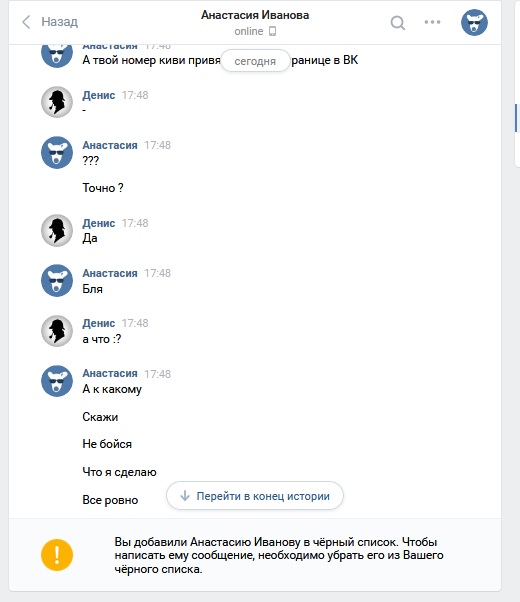This screenshot has width=520, height=602.
Task: Click the Назад back link text
Action: [x=60, y=22]
